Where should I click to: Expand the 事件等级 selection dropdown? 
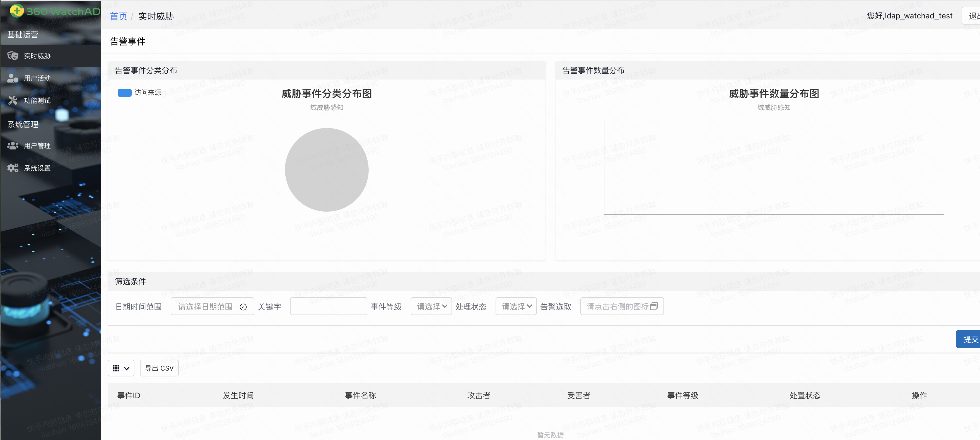click(x=431, y=306)
